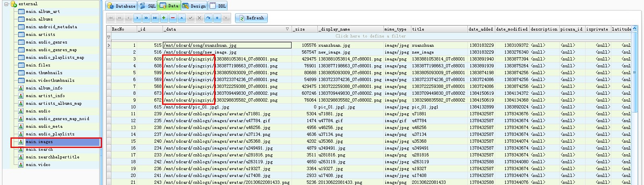Click the filter row to define a filter
Screen dimensions: 644x185
pos(370,36)
